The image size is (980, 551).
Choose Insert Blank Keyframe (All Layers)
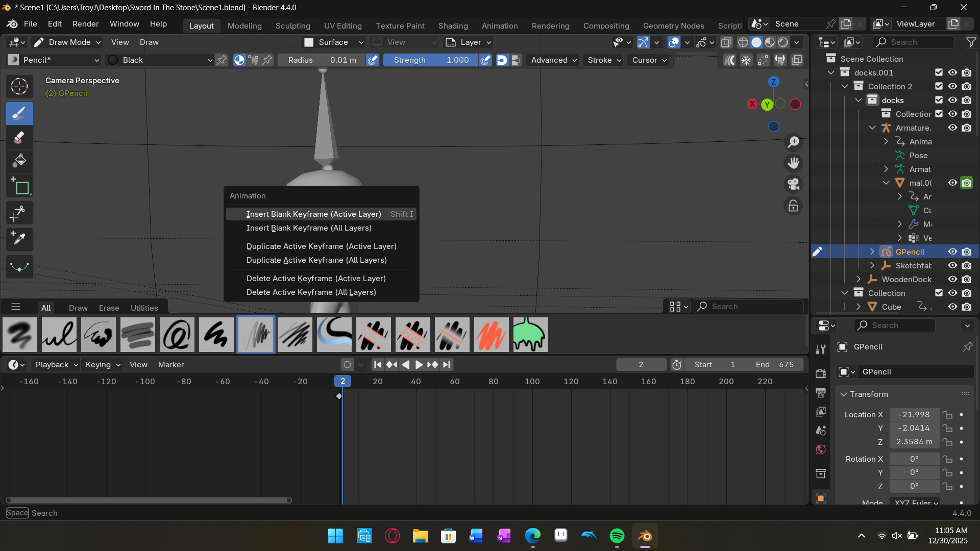(x=321, y=228)
